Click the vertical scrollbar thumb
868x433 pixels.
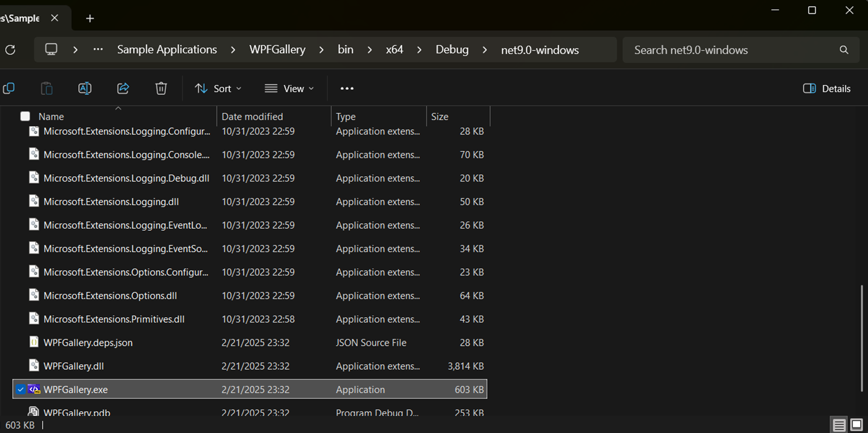tap(862, 338)
